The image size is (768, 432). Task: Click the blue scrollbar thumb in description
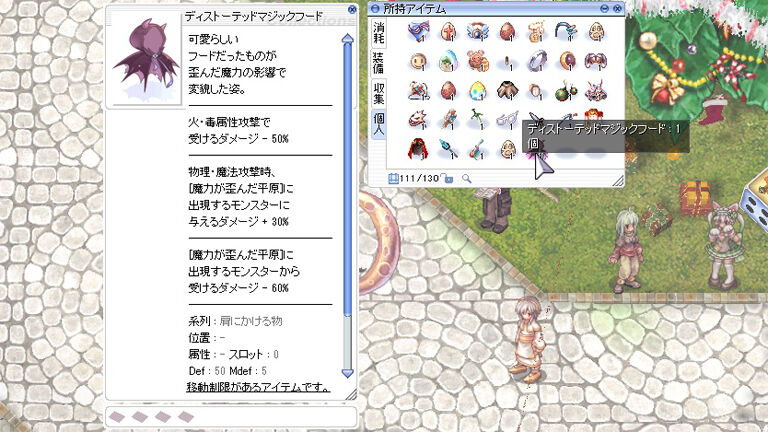(347, 180)
